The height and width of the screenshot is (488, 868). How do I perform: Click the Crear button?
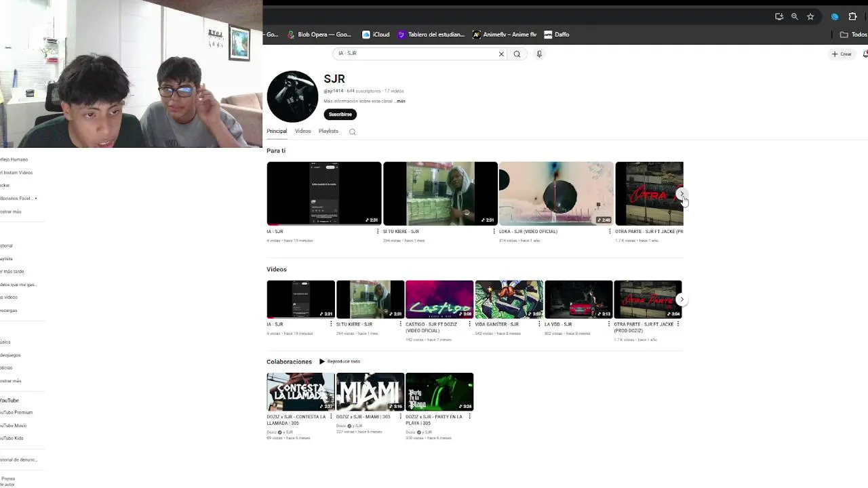point(842,54)
